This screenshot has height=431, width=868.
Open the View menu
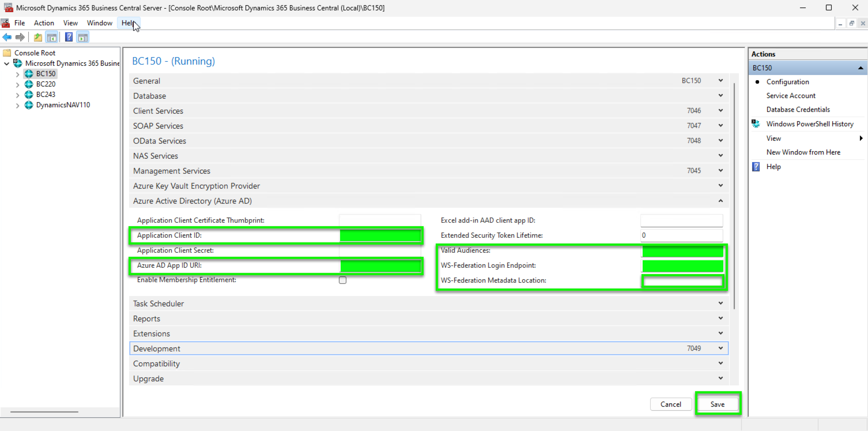tap(70, 23)
